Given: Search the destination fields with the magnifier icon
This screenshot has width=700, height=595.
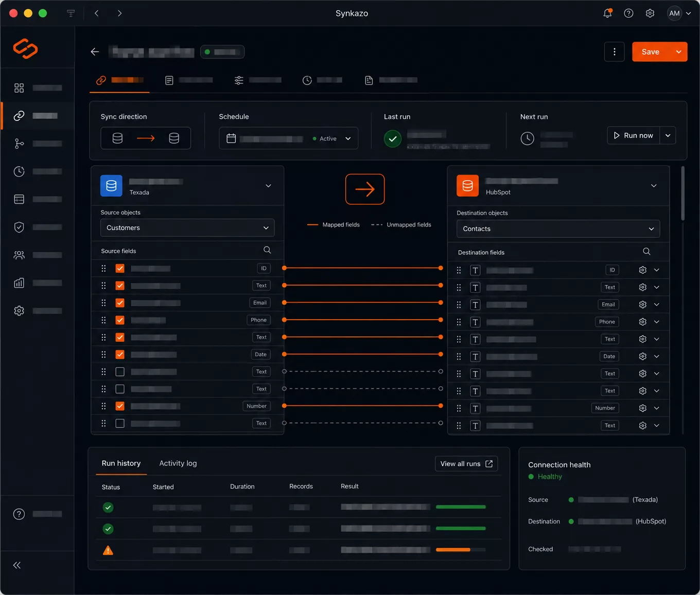Looking at the screenshot, I should [646, 252].
